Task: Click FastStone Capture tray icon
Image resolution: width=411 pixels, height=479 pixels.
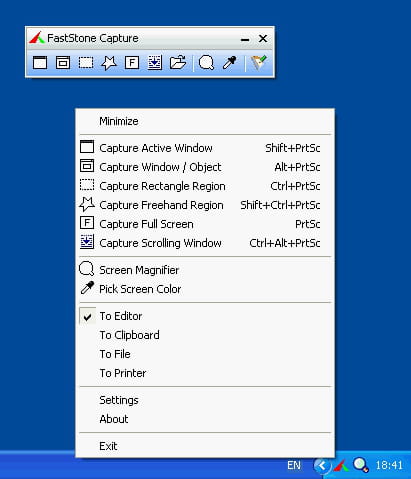Action: point(341,466)
